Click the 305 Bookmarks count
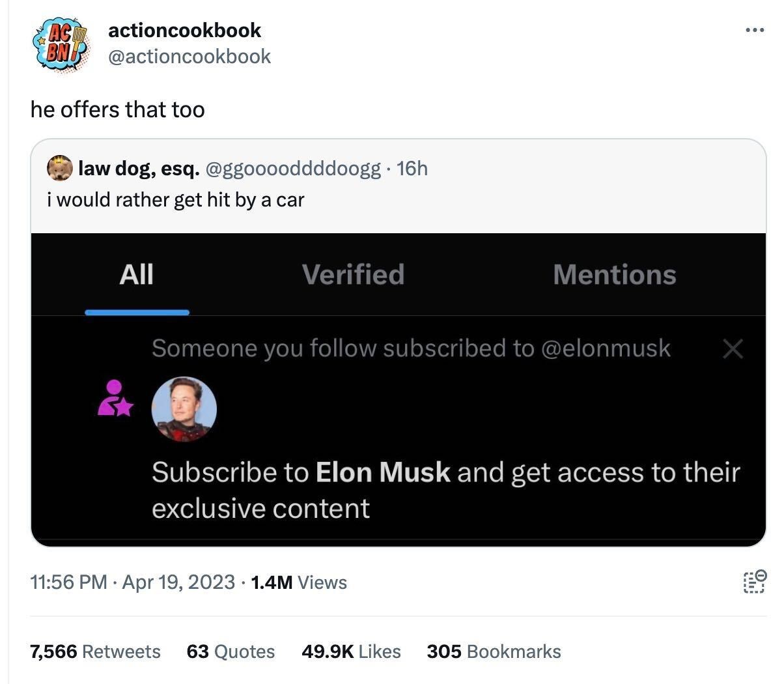Image resolution: width=784 pixels, height=684 pixels. 494,651
